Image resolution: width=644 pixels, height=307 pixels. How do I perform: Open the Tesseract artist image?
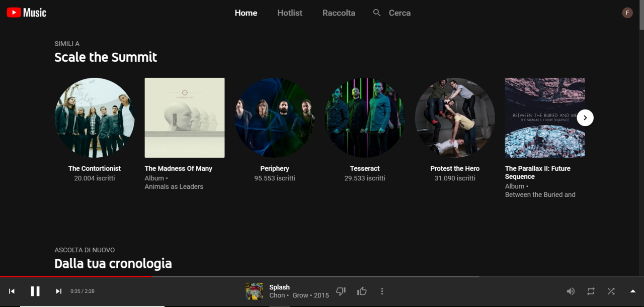point(365,118)
